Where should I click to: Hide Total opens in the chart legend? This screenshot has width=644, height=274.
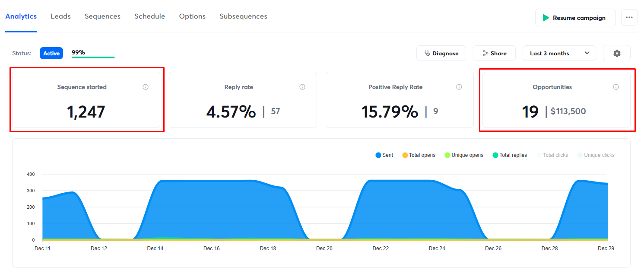(418, 155)
